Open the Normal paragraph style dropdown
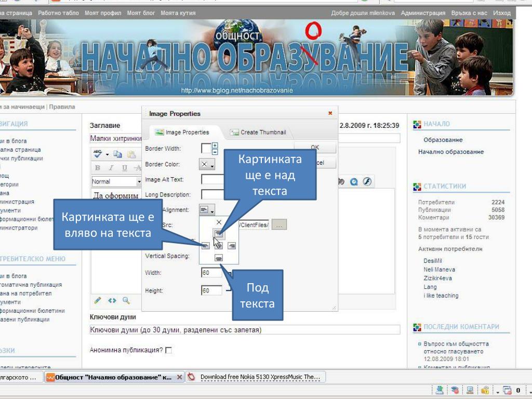 [139, 182]
